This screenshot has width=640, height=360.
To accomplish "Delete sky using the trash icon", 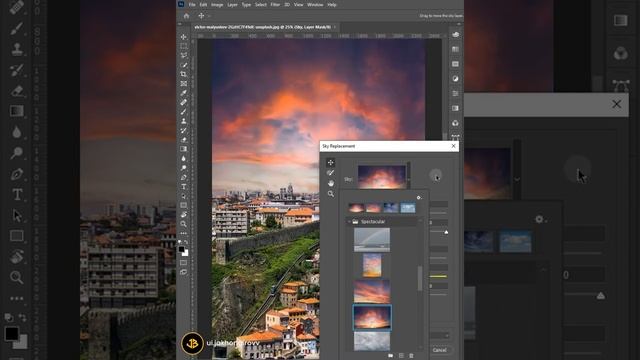I will click(x=411, y=356).
